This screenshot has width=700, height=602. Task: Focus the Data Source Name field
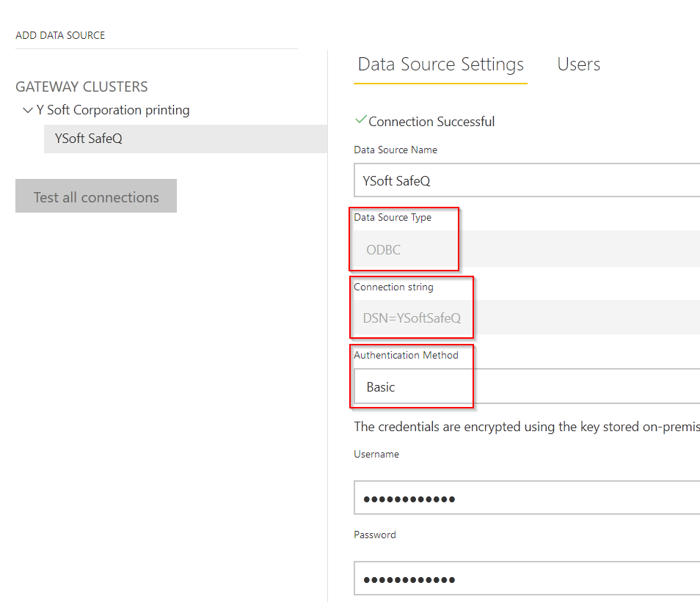click(x=527, y=180)
